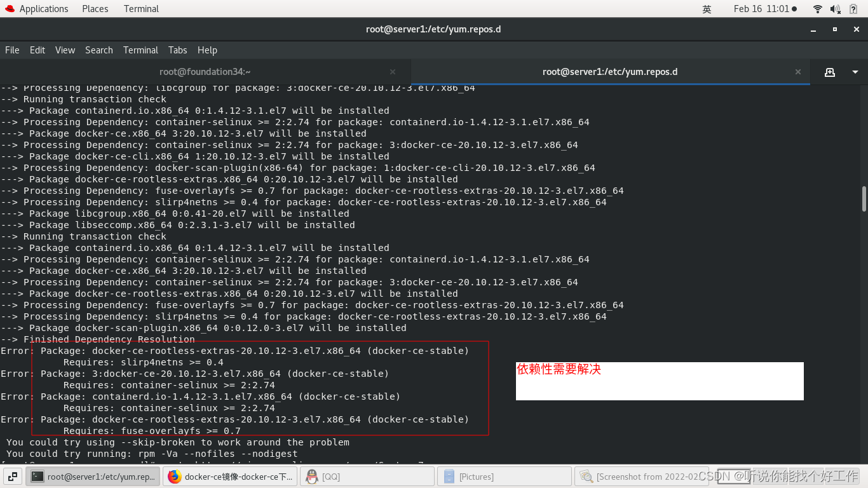Open the Search menu
The width and height of the screenshot is (868, 488).
pyautogui.click(x=99, y=50)
